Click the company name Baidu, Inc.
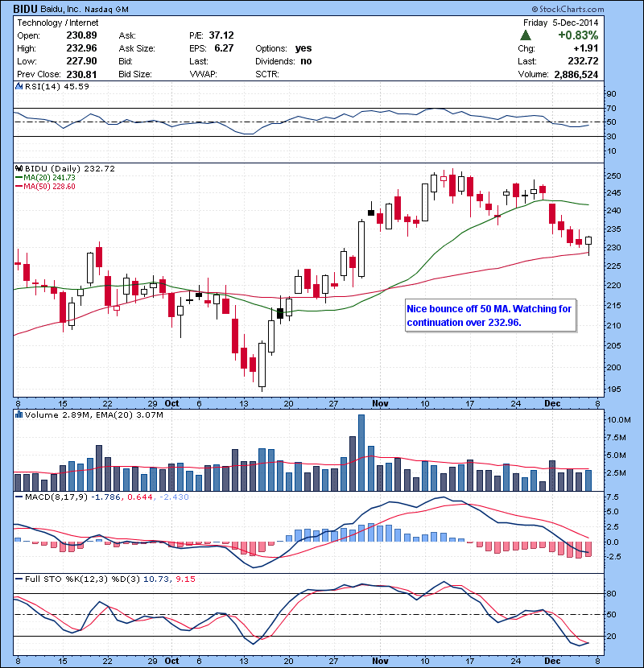 tap(60, 9)
